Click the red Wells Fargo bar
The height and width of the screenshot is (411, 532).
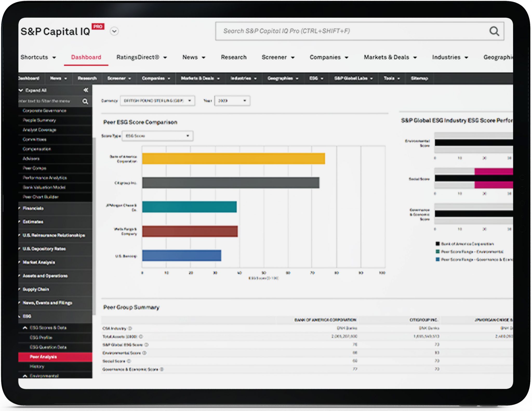(x=190, y=231)
